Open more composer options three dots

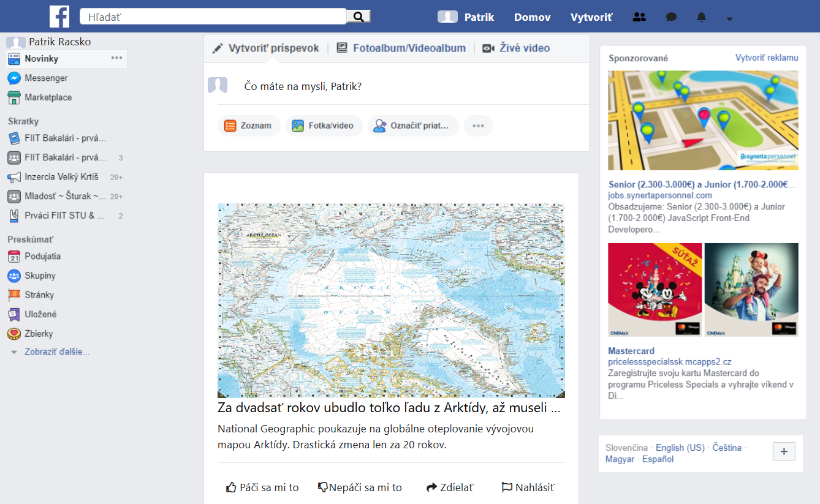click(x=478, y=126)
